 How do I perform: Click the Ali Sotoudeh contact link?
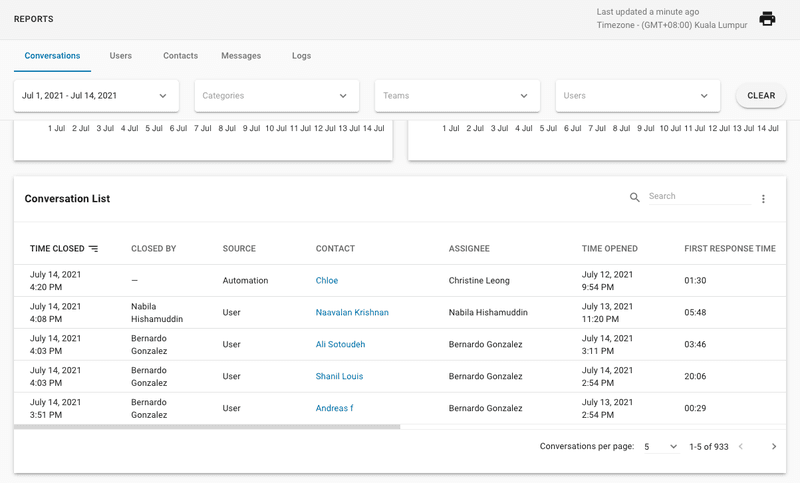point(340,345)
